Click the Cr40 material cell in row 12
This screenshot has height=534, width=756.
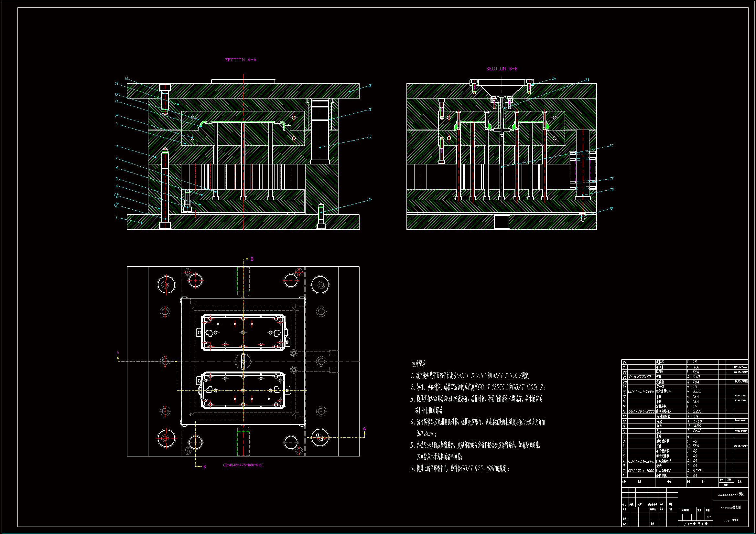tap(697, 421)
